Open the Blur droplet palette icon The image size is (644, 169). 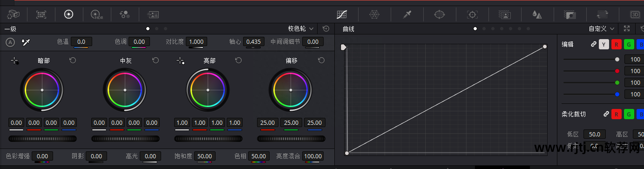pyautogui.click(x=537, y=14)
